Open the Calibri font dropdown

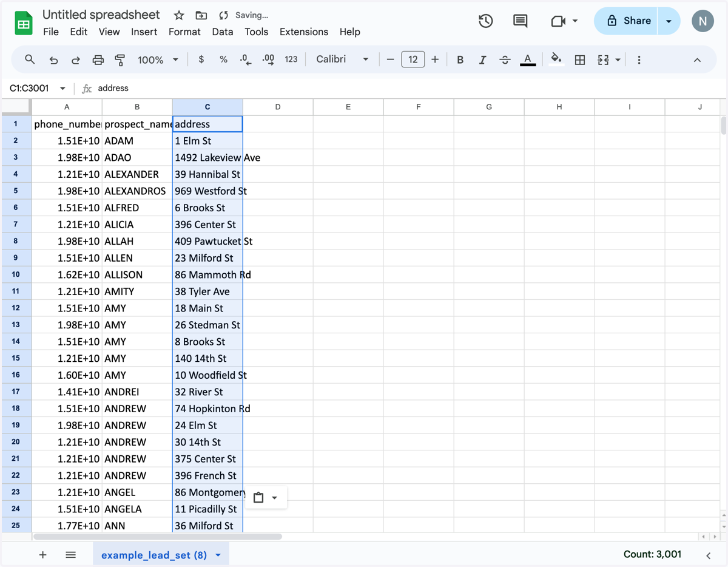[342, 59]
